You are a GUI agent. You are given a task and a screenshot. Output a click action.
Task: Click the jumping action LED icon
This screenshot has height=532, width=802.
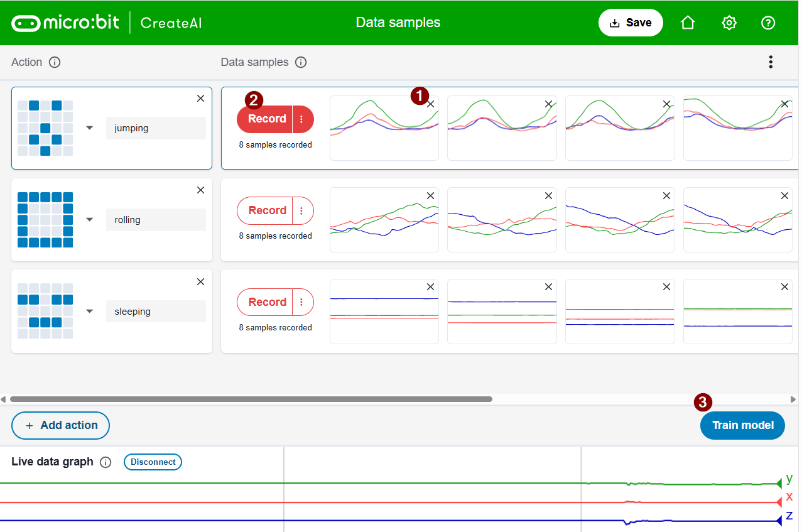pyautogui.click(x=45, y=128)
